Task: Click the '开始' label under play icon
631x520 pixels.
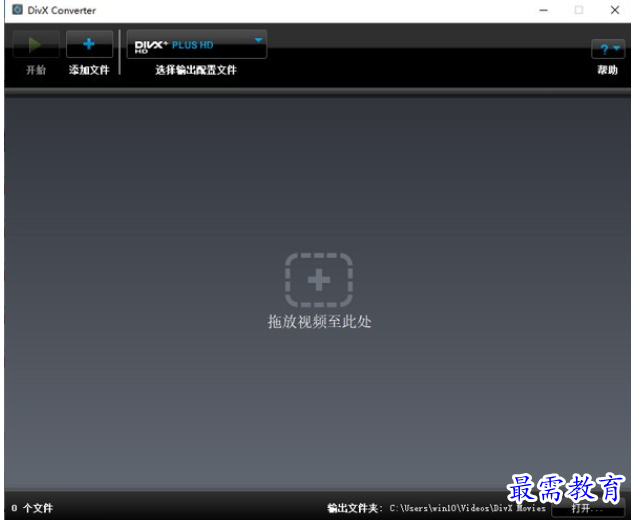Action: point(36,70)
